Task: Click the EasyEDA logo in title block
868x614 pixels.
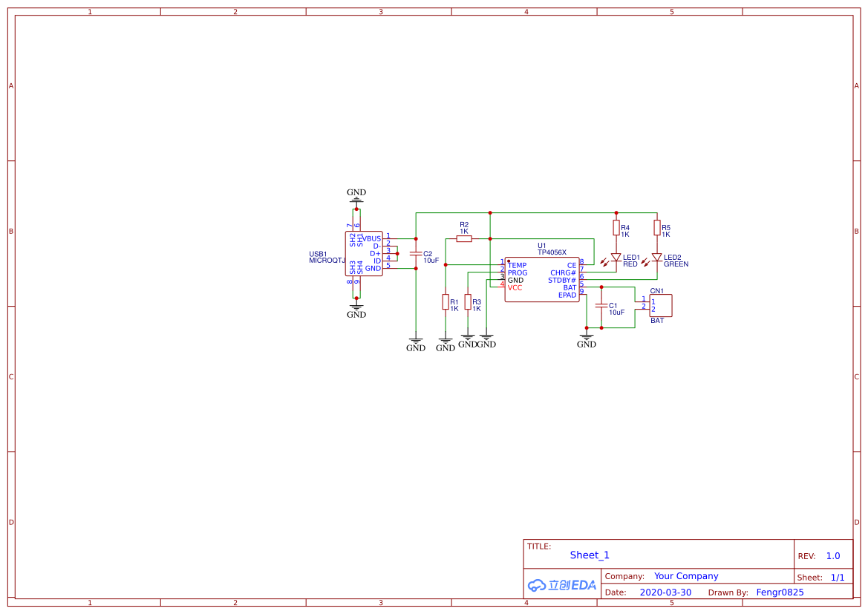Action: 562,585
